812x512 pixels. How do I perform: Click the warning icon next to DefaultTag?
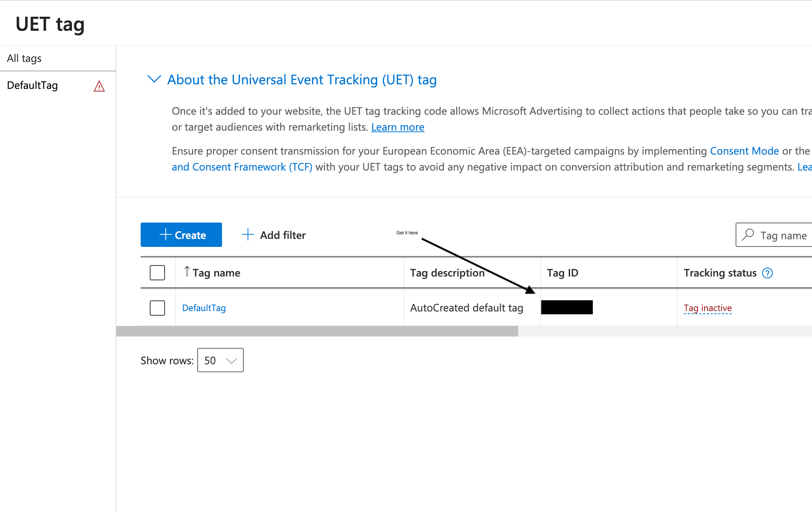tap(99, 86)
